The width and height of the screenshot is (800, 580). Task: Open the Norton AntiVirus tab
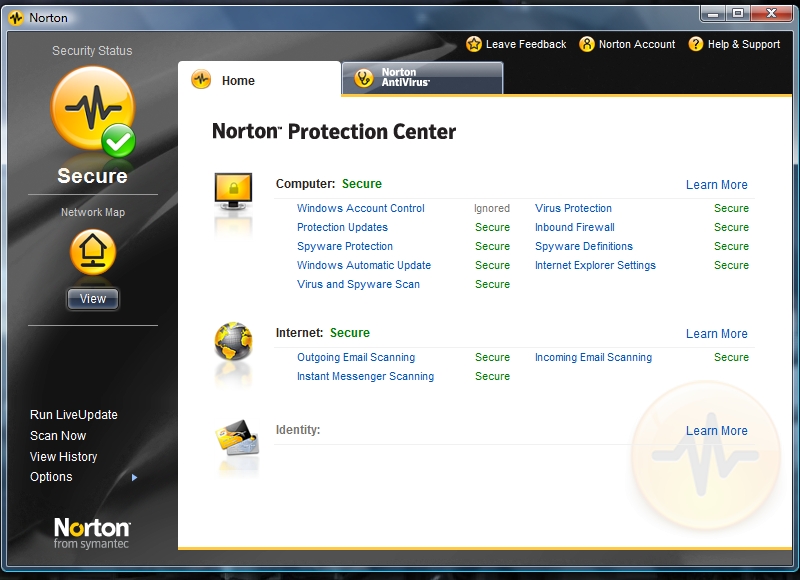point(422,78)
